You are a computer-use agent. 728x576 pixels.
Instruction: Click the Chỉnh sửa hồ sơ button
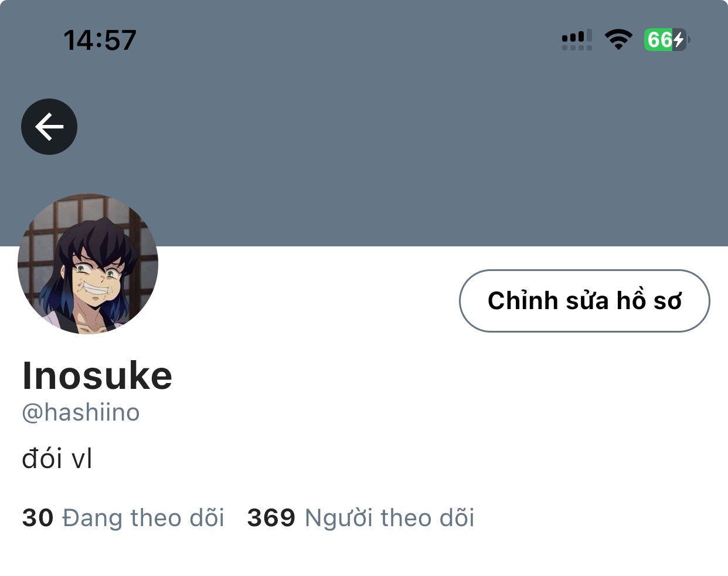(x=584, y=301)
